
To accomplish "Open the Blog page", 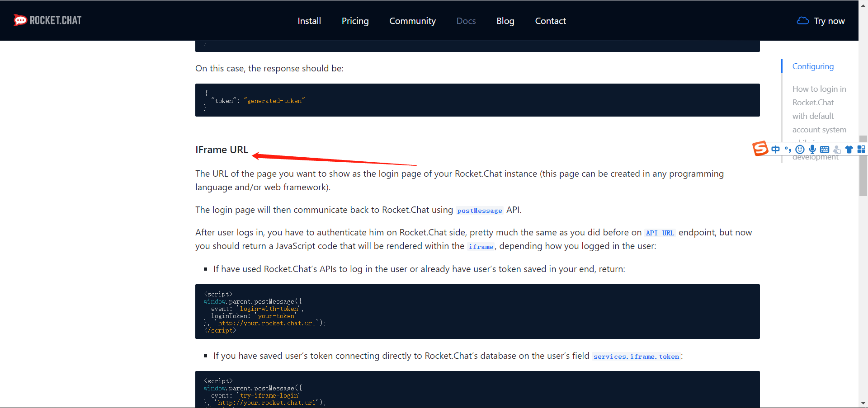I will pyautogui.click(x=505, y=21).
